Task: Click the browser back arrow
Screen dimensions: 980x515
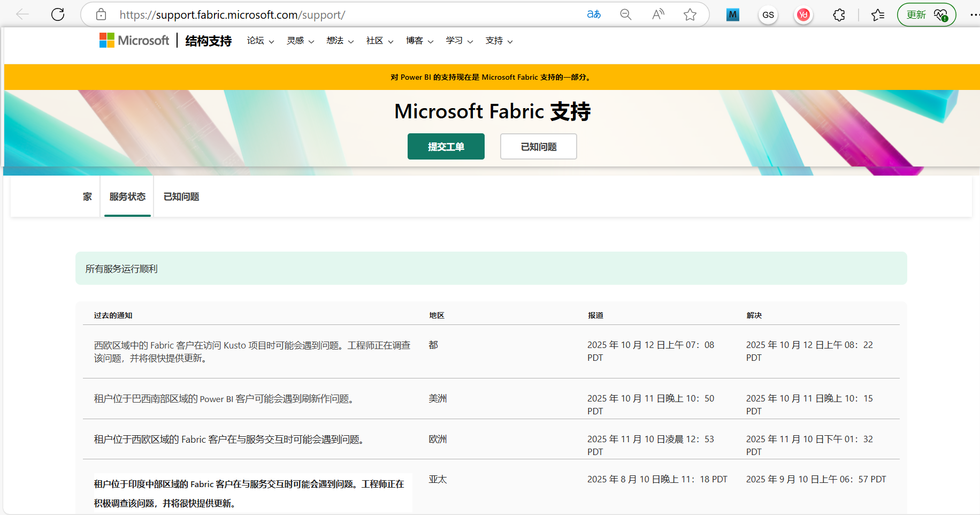Action: 22,14
